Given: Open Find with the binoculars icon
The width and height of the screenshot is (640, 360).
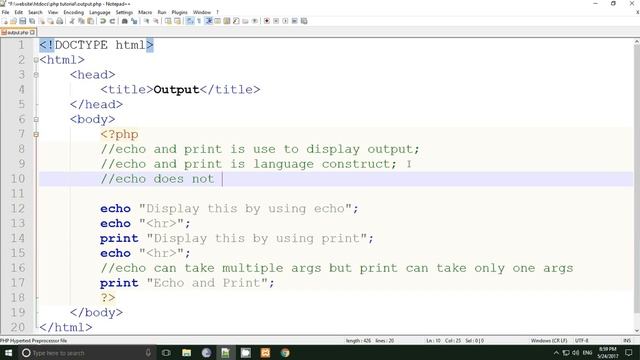Looking at the screenshot, I should pos(124,21).
